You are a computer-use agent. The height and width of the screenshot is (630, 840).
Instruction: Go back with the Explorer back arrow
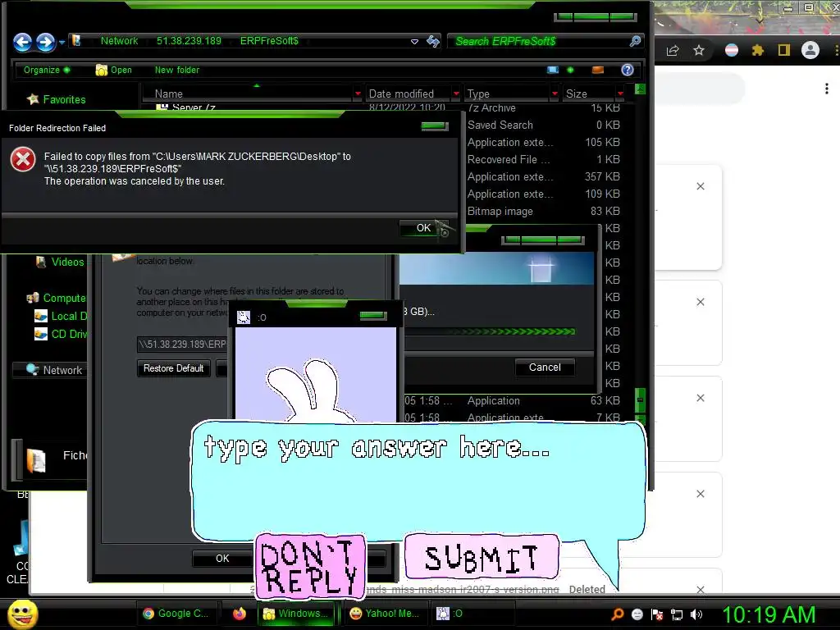(22, 42)
